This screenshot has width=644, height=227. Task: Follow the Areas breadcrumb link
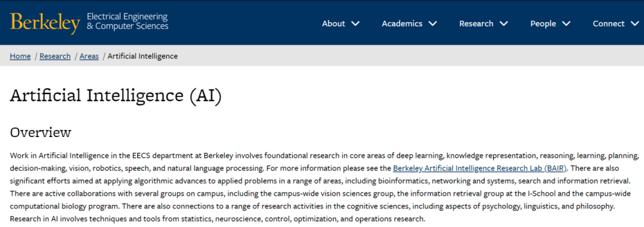click(89, 56)
